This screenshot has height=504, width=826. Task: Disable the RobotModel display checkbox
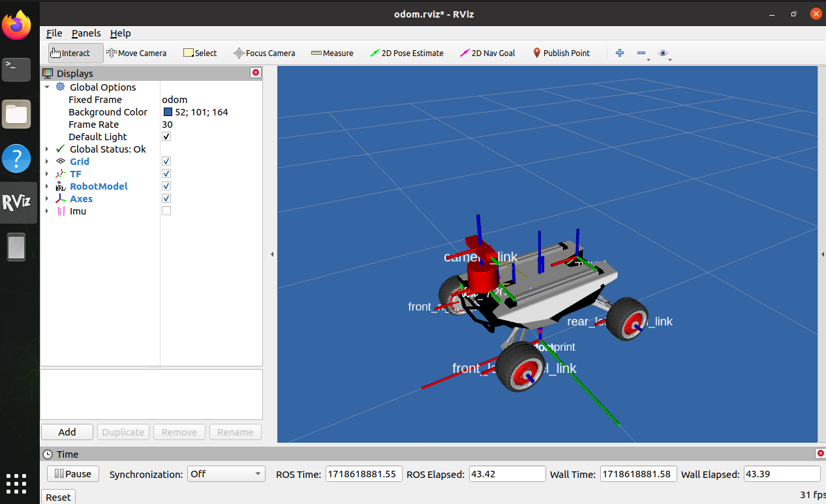point(166,186)
